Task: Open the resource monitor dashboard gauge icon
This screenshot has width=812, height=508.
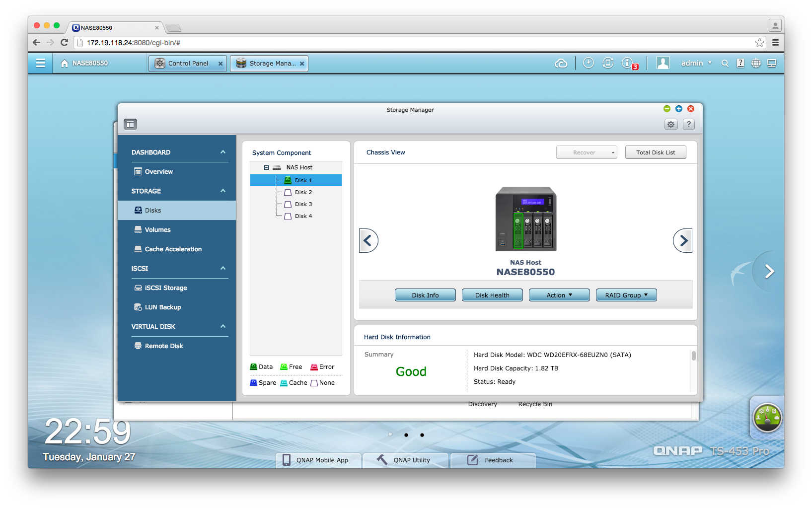Action: click(767, 417)
